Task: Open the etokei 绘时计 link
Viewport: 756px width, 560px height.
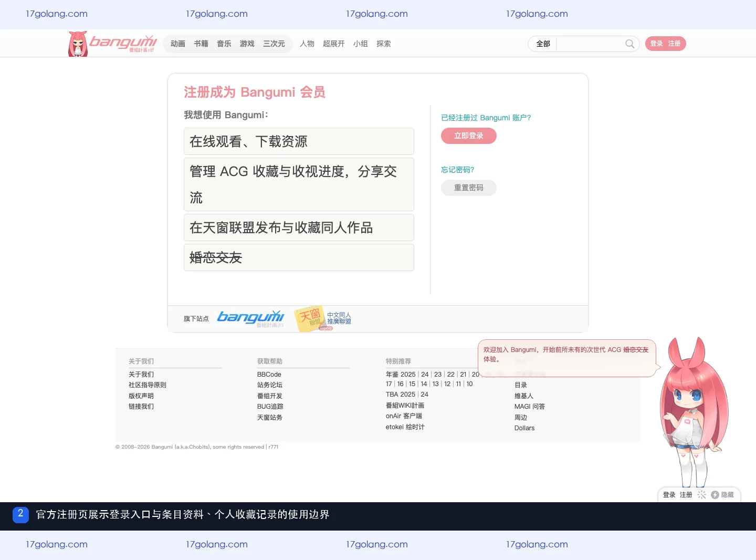Action: pyautogui.click(x=405, y=427)
